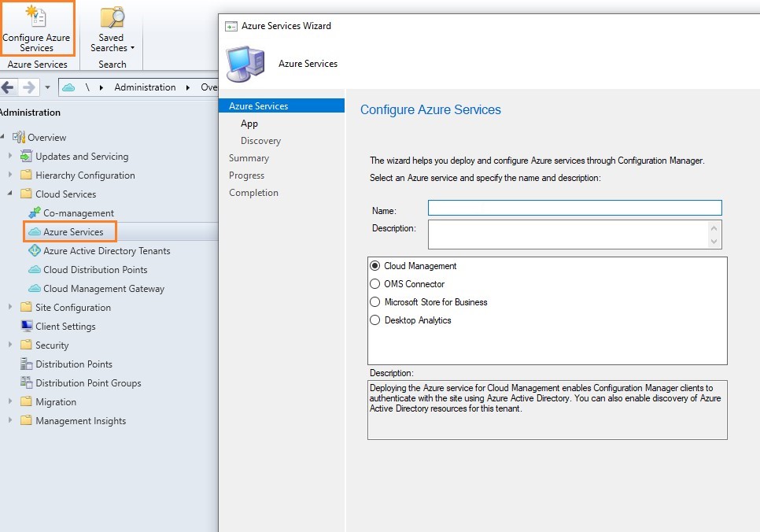Collapse the Overview tree node
The image size is (760, 532).
[2, 137]
